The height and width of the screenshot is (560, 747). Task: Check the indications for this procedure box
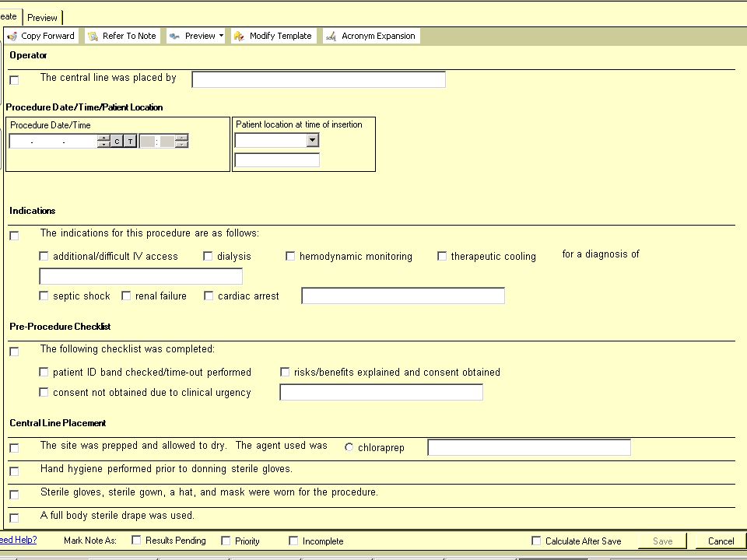14,236
